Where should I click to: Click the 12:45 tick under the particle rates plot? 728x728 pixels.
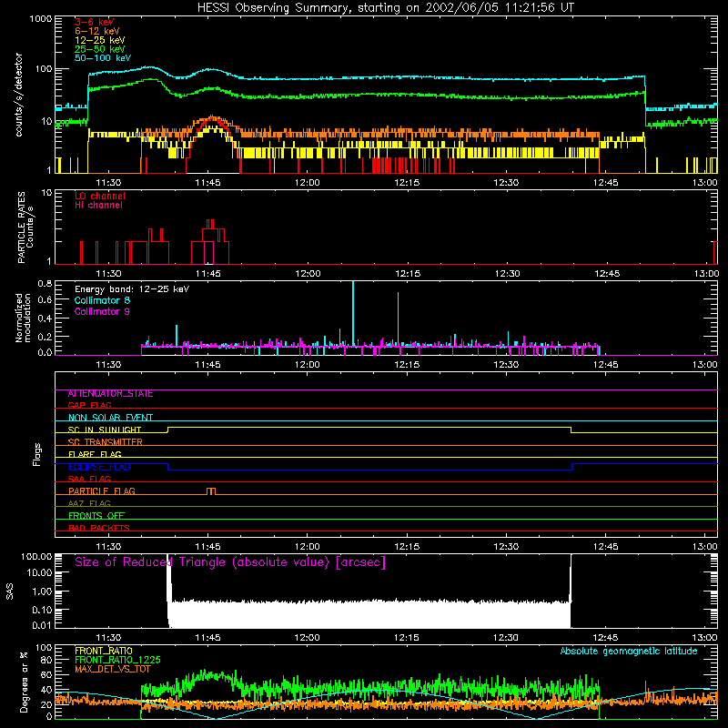[x=607, y=274]
